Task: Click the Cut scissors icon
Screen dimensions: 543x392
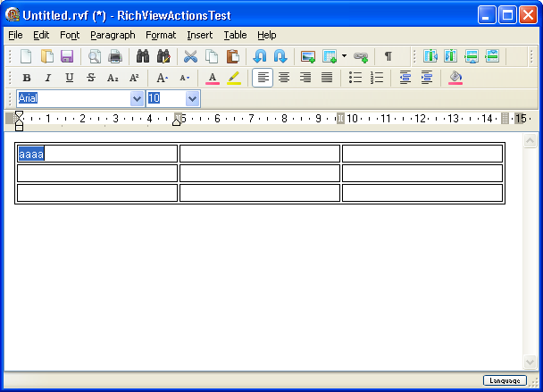Action: point(190,56)
